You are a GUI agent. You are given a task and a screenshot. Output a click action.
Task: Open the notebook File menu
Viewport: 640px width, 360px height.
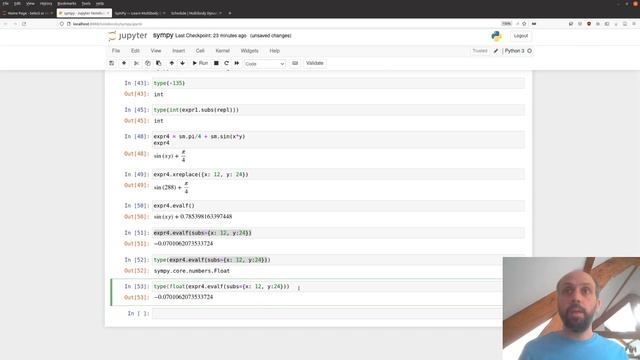pyautogui.click(x=116, y=51)
